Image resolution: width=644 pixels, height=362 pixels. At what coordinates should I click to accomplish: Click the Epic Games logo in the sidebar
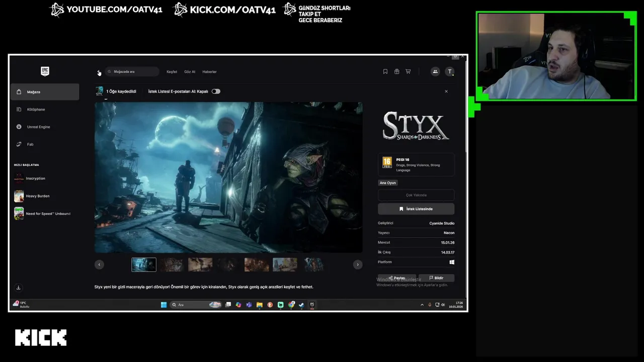point(45,71)
